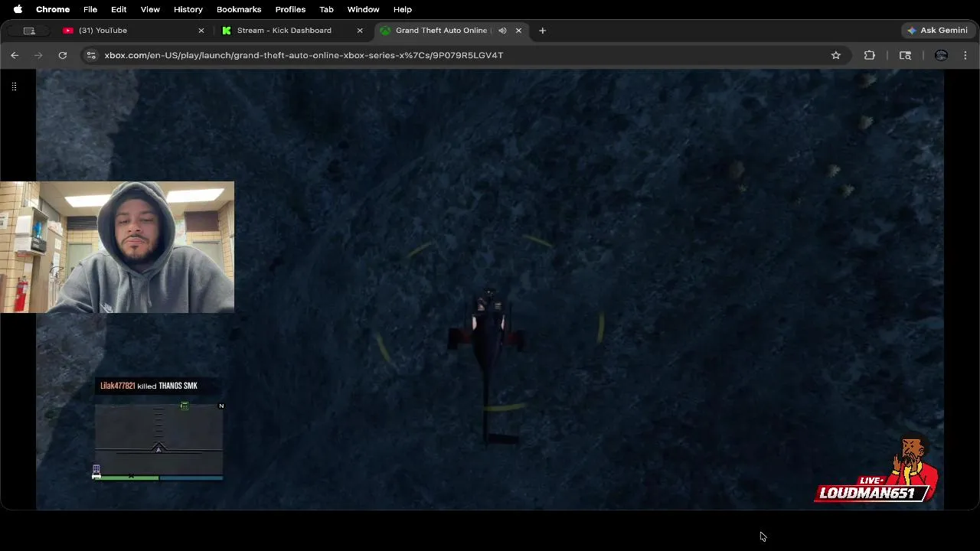Image resolution: width=980 pixels, height=551 pixels.
Task: Click the 'Lilak477821 killed THANOS SMK' feed
Action: coord(149,386)
